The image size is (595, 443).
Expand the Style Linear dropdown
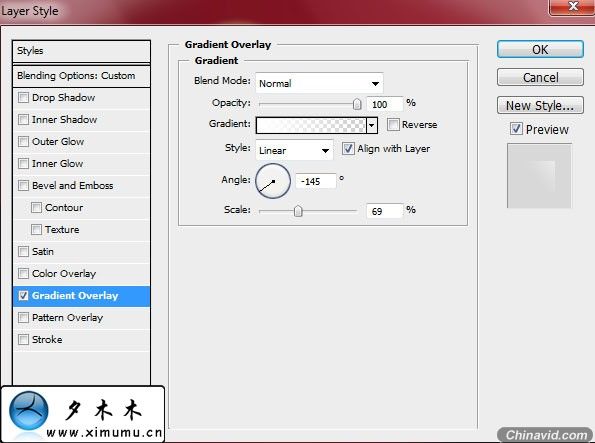pyautogui.click(x=294, y=150)
